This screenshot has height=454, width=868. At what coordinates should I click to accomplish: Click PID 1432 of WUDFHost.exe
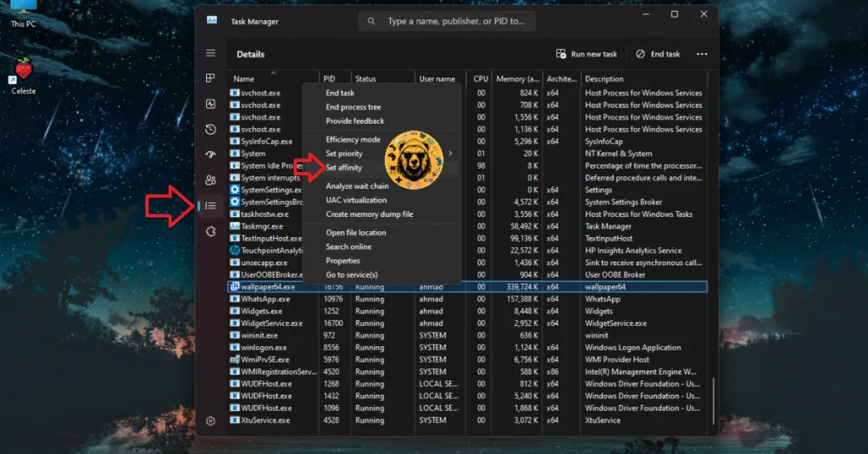pos(331,396)
